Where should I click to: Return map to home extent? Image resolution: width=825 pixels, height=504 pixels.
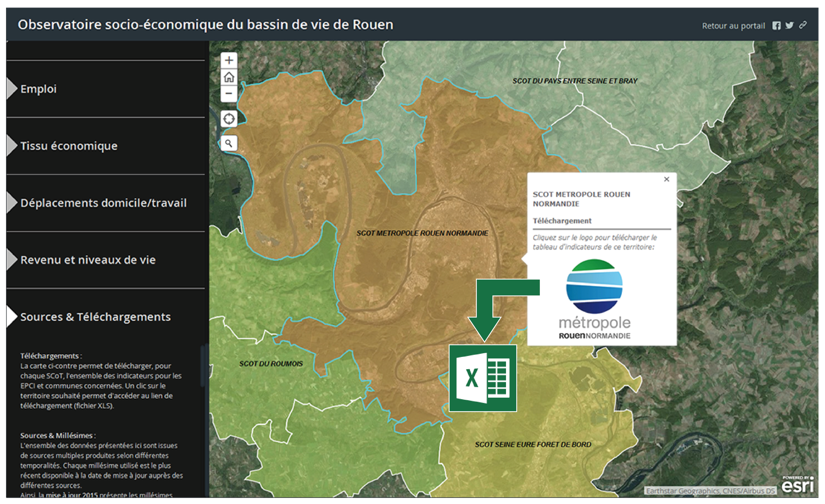point(229,77)
